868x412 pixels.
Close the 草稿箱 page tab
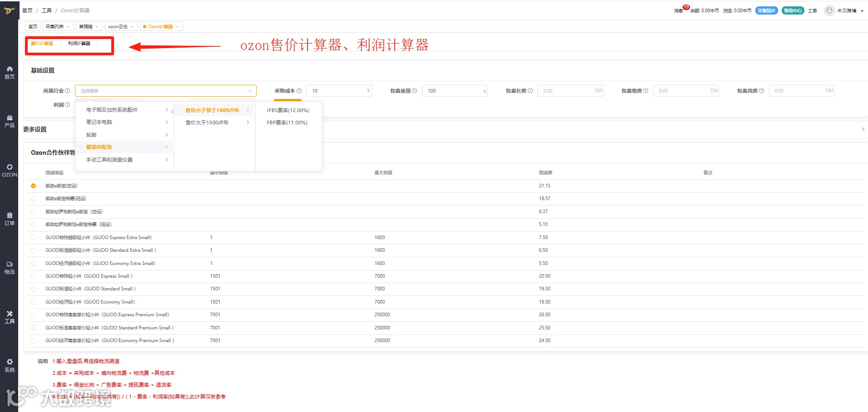(97, 27)
